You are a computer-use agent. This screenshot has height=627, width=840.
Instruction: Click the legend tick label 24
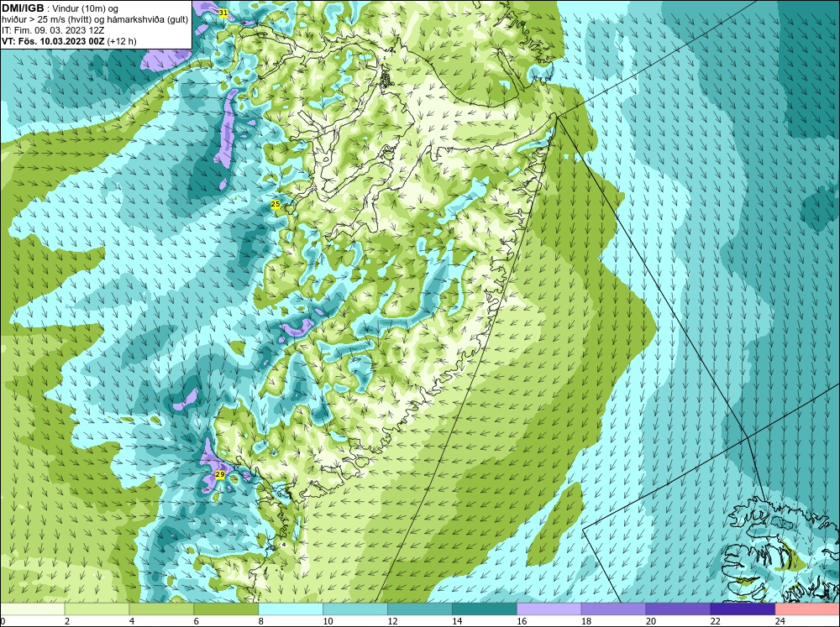[780, 621]
